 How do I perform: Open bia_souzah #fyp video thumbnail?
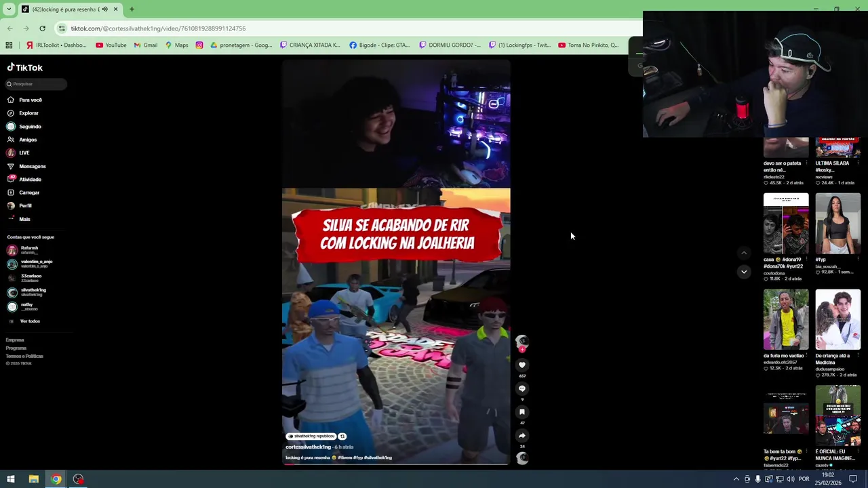coord(837,224)
